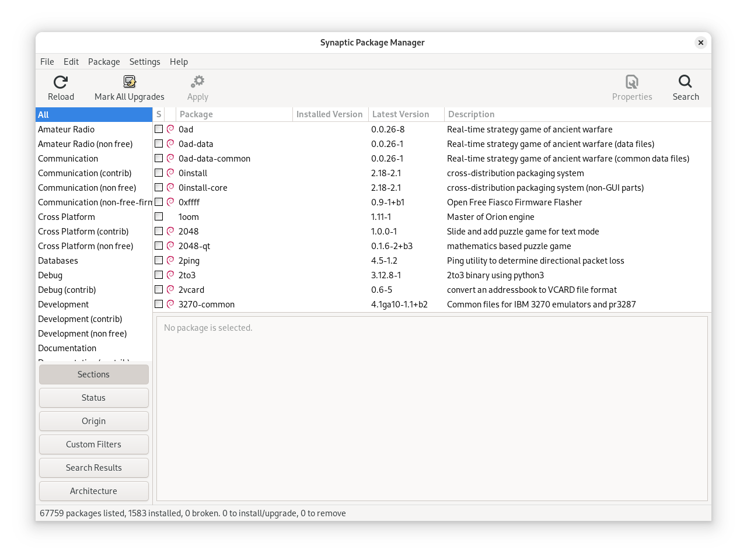
Task: Switch to the Status filter view
Action: (x=93, y=398)
